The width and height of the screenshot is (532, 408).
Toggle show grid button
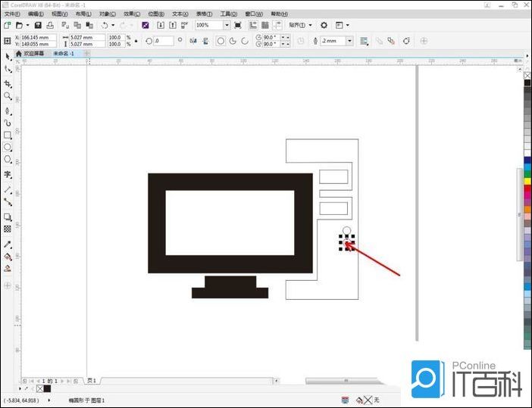coord(265,25)
